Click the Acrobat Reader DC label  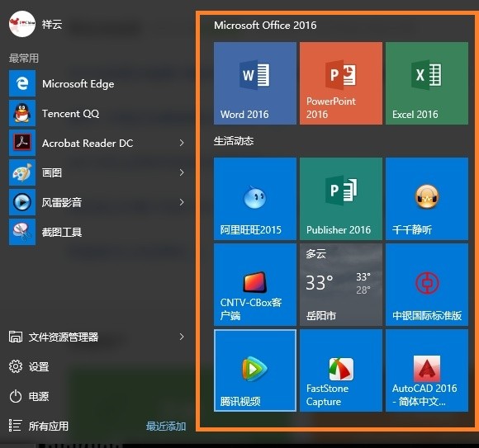[x=88, y=143]
